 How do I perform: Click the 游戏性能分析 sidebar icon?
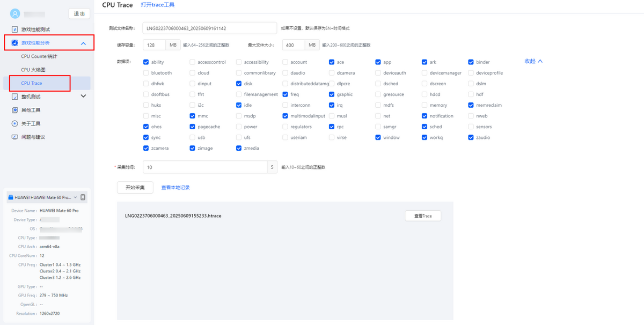[15, 43]
